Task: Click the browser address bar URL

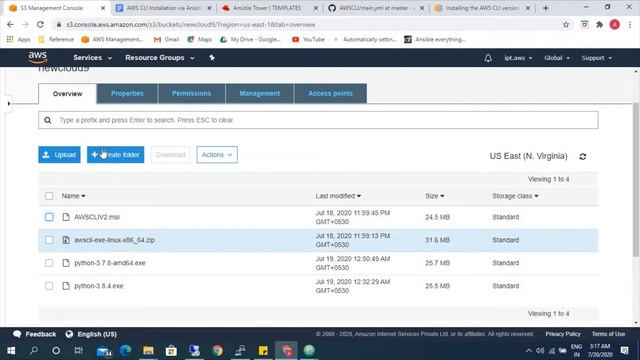Action: pyautogui.click(x=191, y=24)
